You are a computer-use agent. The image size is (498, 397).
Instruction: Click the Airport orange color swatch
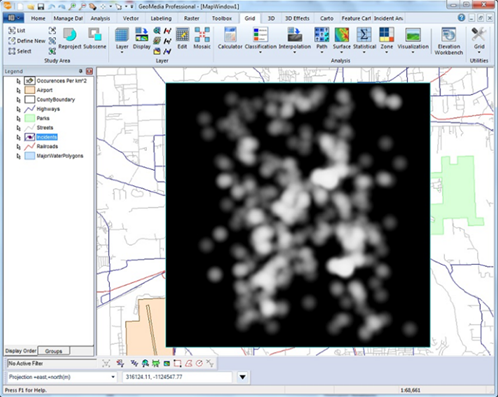tap(30, 90)
